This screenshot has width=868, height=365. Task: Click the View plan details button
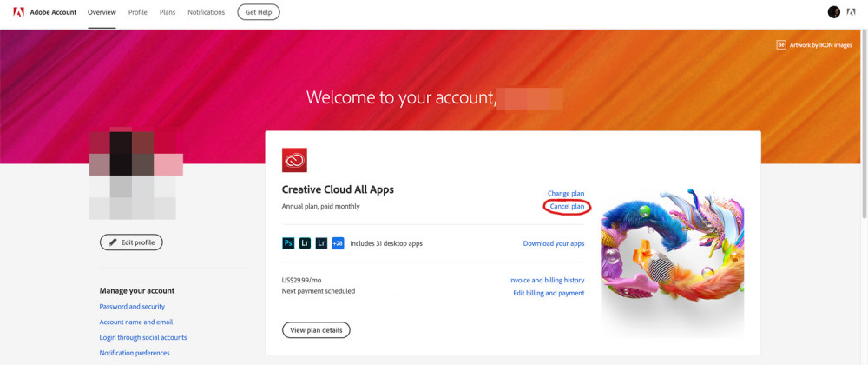[316, 330]
